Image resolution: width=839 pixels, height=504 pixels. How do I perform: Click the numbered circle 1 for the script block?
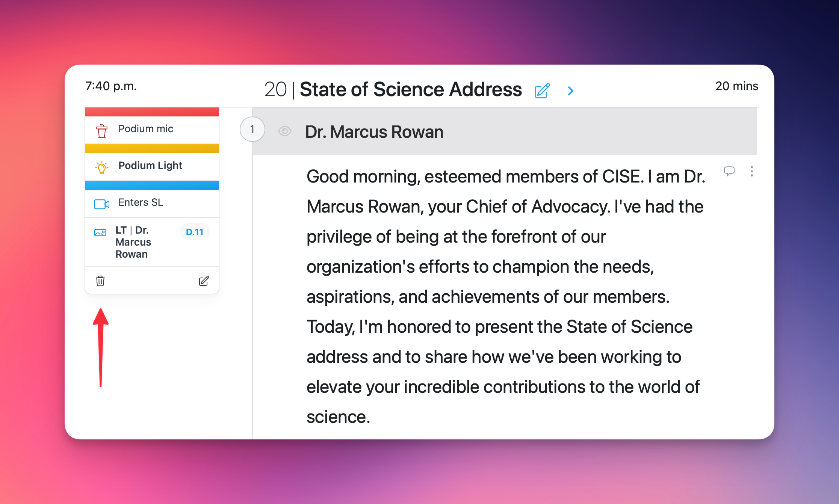tap(252, 130)
